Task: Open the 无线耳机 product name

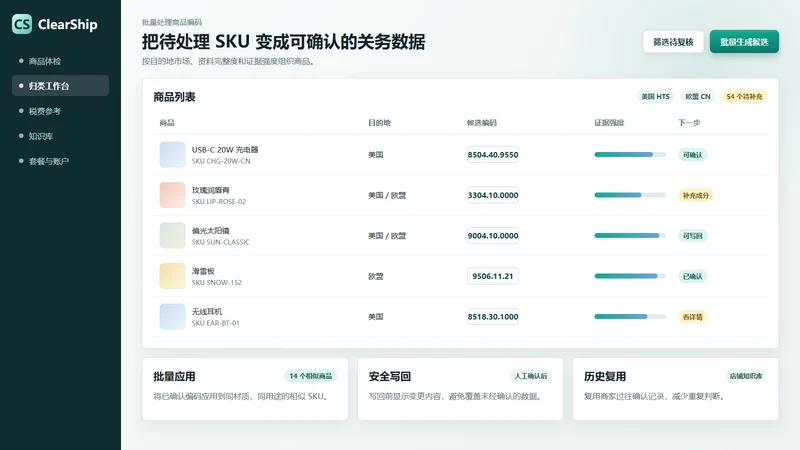Action: point(207,311)
